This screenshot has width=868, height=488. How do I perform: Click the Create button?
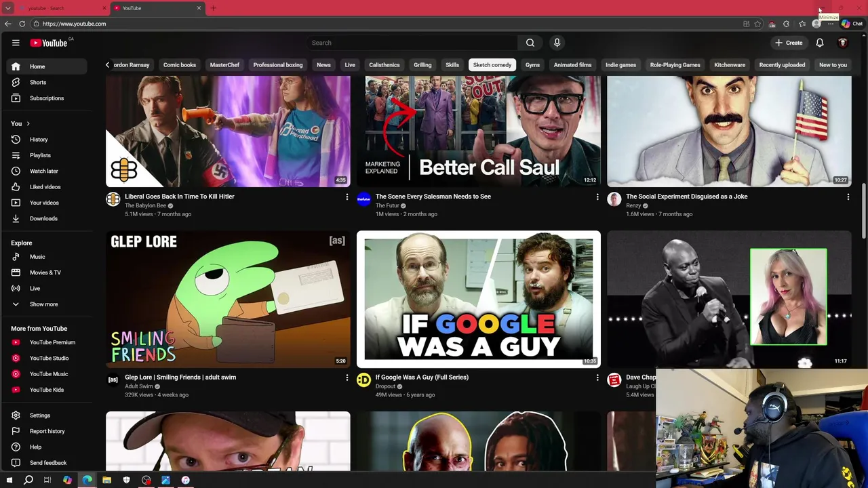(x=789, y=43)
